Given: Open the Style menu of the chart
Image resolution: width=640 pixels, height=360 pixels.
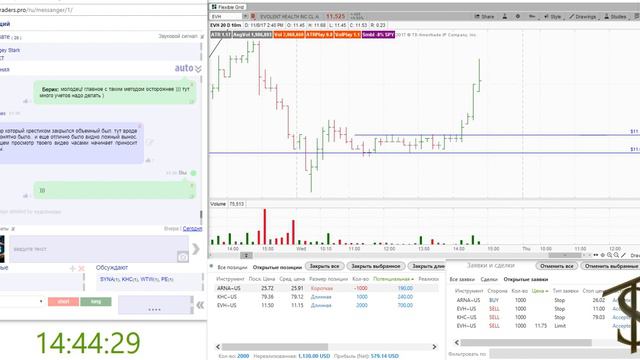Looking at the screenshot, I should click(x=553, y=16).
